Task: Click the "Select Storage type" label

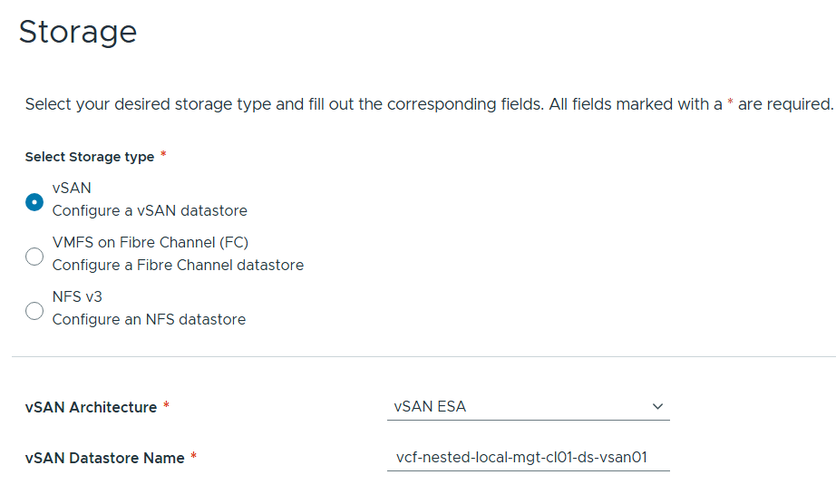Action: [89, 157]
